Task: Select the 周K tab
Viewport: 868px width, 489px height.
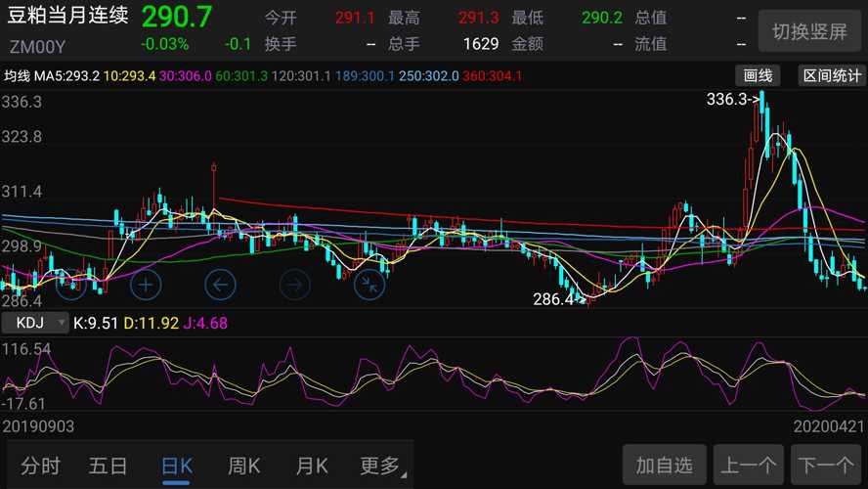Action: click(244, 466)
